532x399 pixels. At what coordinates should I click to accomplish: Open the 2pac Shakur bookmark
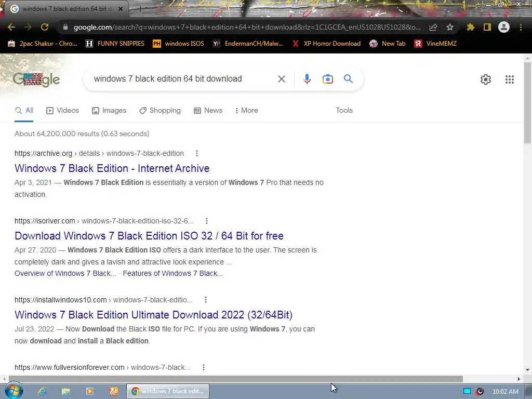(x=43, y=44)
